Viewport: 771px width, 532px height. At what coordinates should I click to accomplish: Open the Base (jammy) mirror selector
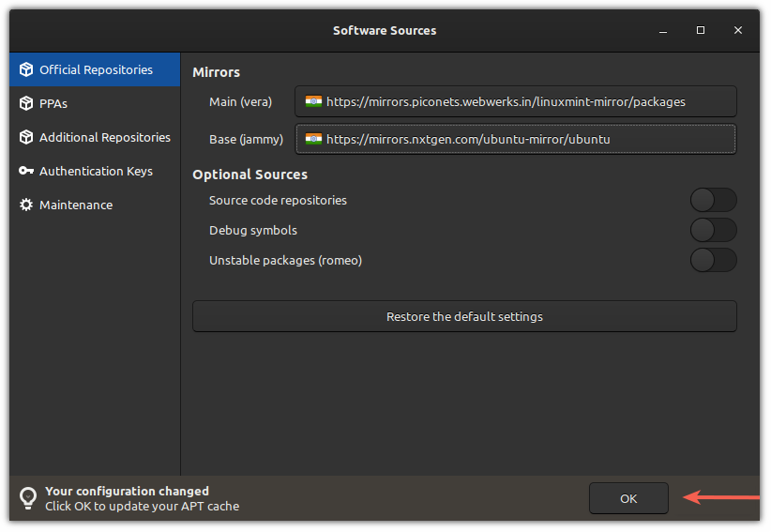(x=516, y=139)
